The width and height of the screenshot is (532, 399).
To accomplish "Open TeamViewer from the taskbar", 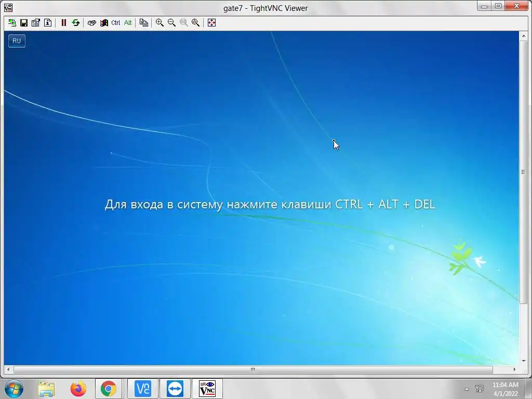I will click(x=175, y=389).
